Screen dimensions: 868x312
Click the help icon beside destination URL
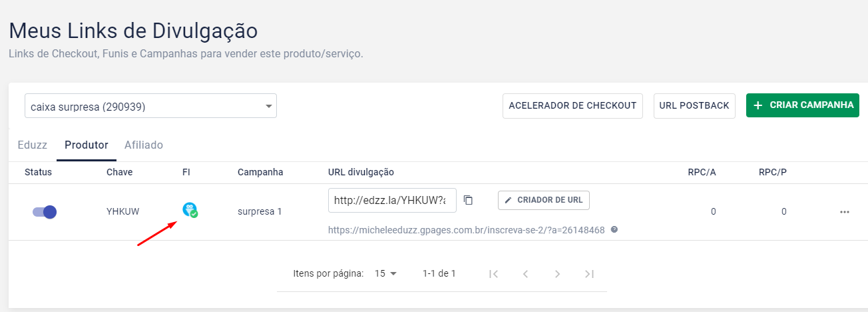tap(614, 229)
